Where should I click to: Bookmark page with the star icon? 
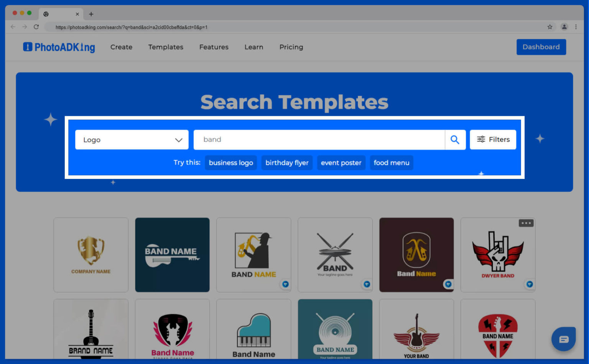click(x=550, y=27)
